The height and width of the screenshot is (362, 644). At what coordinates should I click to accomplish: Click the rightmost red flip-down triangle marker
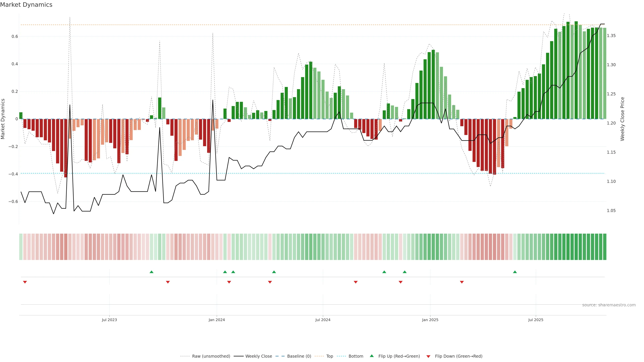462,282
